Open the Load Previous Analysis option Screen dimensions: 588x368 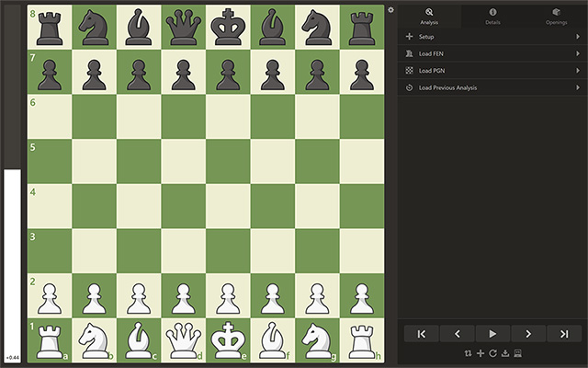coord(492,87)
